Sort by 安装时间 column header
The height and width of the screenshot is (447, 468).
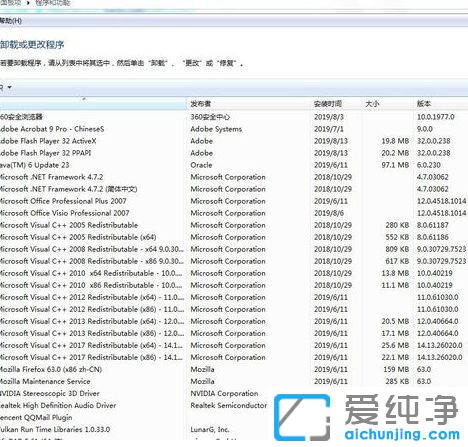328,104
